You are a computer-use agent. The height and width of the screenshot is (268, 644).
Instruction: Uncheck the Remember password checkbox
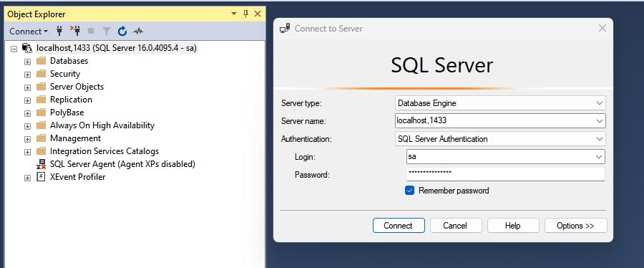pyautogui.click(x=409, y=191)
